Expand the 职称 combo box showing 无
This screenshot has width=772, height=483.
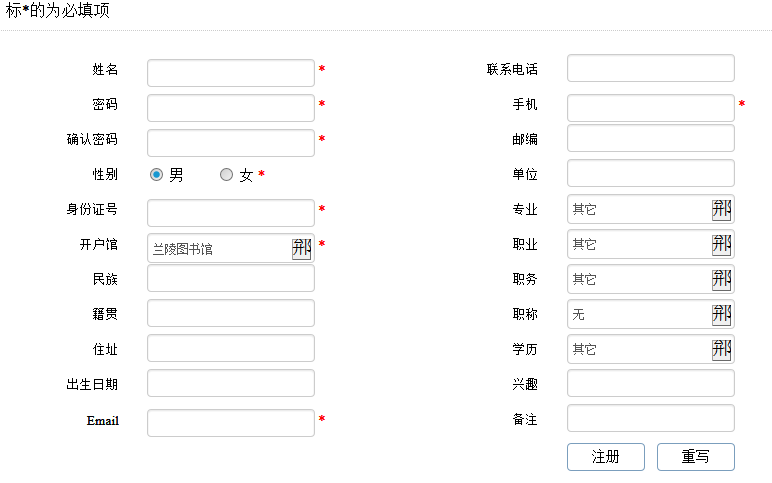tap(640, 314)
